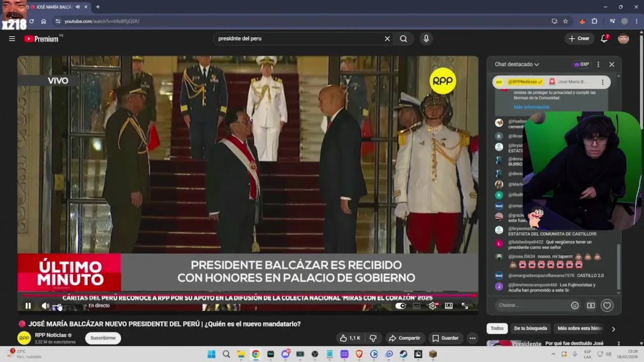
Task: Click the Chrome home button
Action: coord(44,21)
